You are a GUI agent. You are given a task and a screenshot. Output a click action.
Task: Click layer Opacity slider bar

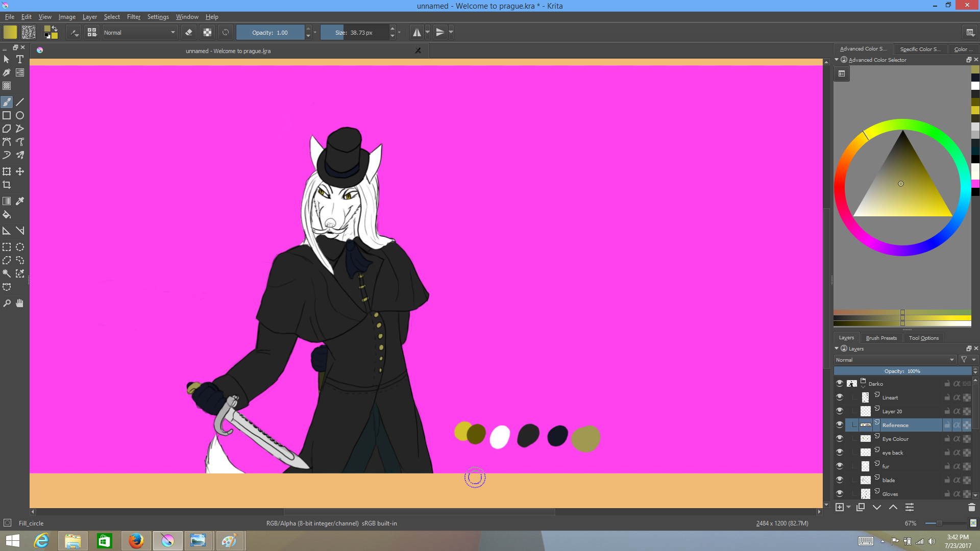tap(902, 371)
